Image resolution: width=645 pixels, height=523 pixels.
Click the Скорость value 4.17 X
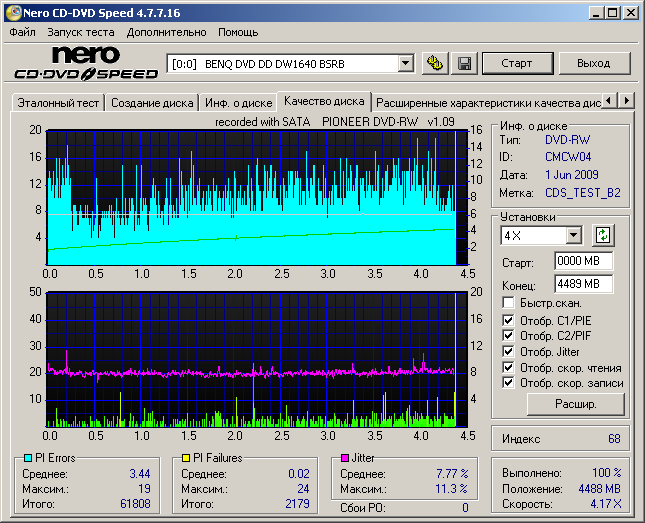[x=606, y=504]
